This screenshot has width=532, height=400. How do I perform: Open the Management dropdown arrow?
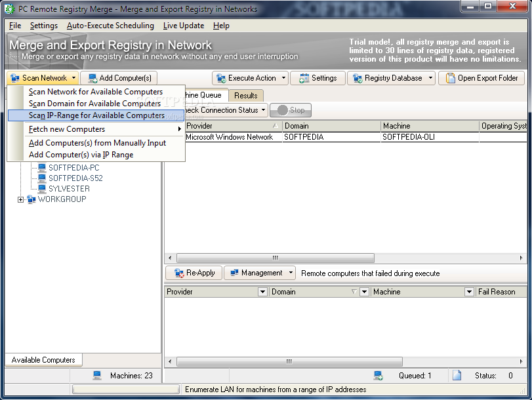(291, 272)
